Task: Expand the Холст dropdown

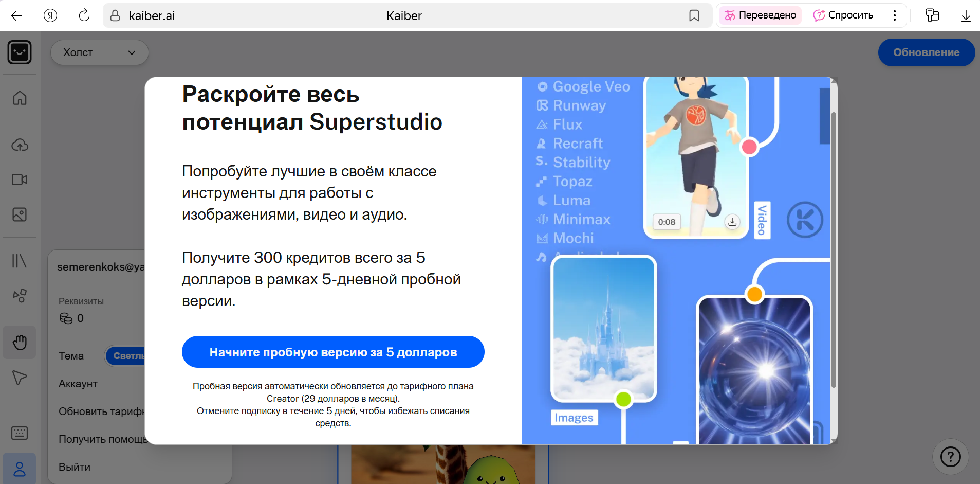Action: tap(99, 52)
